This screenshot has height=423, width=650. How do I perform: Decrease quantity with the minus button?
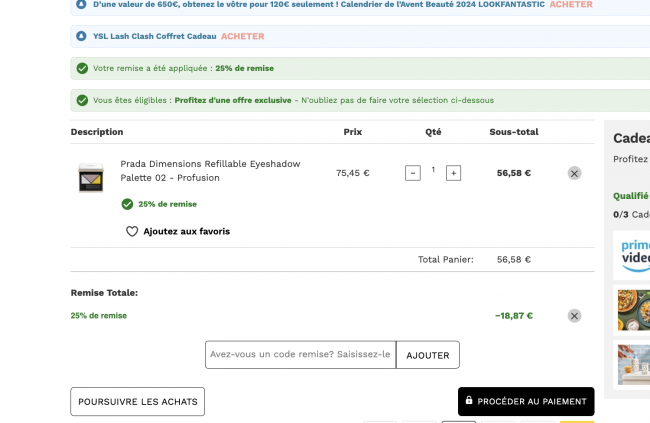(x=412, y=173)
